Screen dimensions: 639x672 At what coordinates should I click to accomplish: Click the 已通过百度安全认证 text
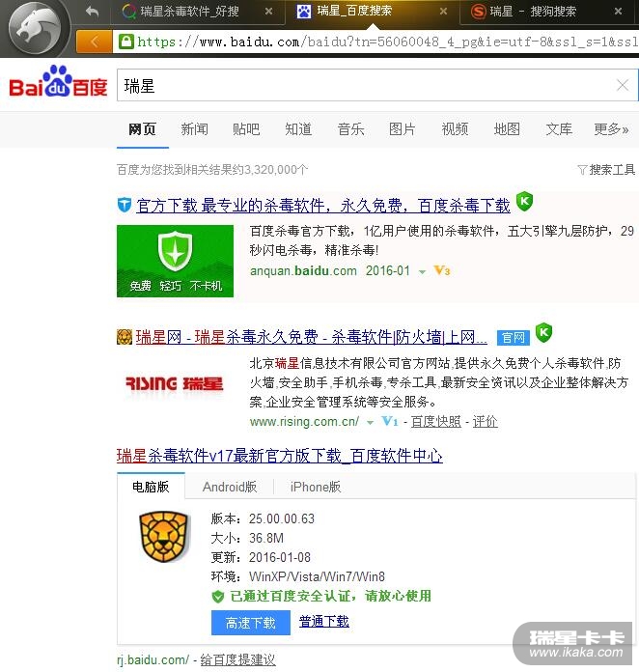tap(330, 596)
